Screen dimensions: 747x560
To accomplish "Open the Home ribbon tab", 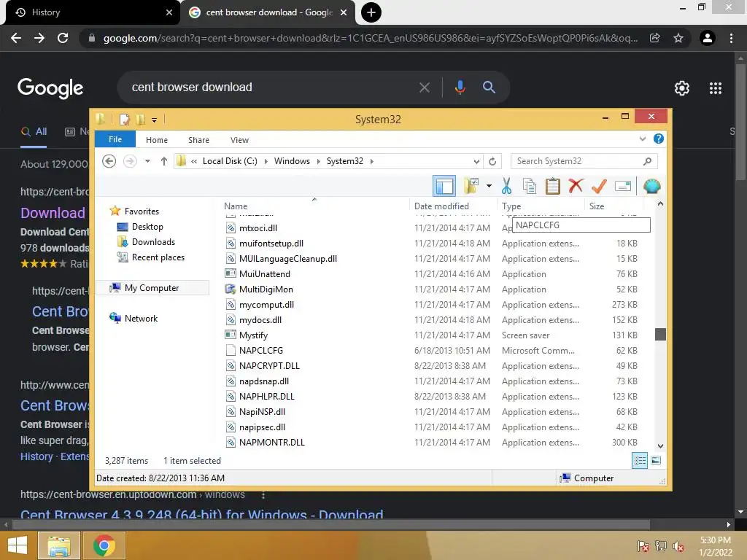I will click(157, 140).
